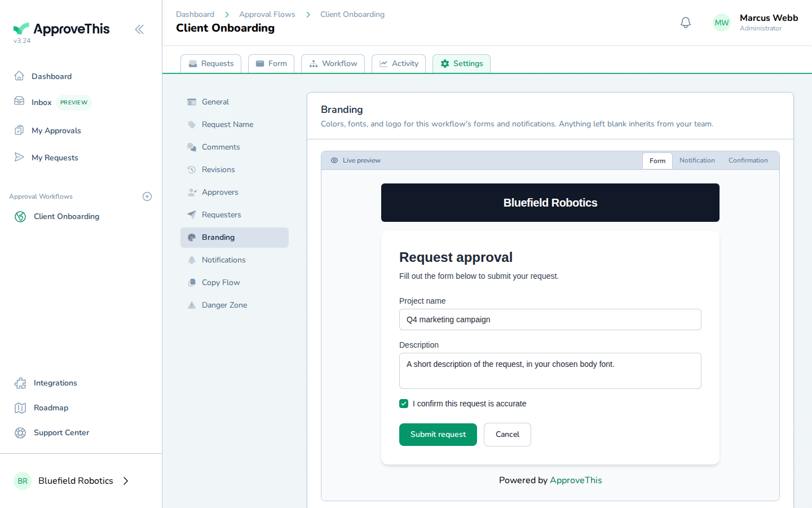Click the General settings card icon
This screenshot has width=812, height=508.
tap(192, 102)
